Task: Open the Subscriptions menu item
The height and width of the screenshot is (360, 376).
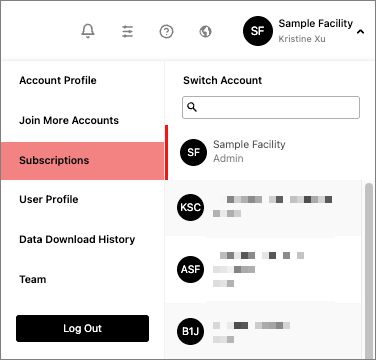Action: pos(82,161)
